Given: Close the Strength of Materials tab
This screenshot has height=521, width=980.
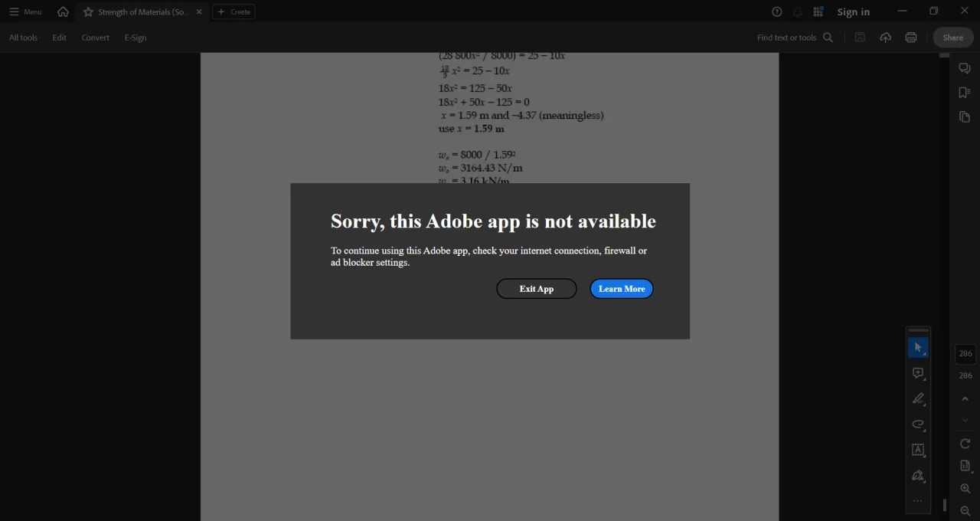Looking at the screenshot, I should coord(199,11).
